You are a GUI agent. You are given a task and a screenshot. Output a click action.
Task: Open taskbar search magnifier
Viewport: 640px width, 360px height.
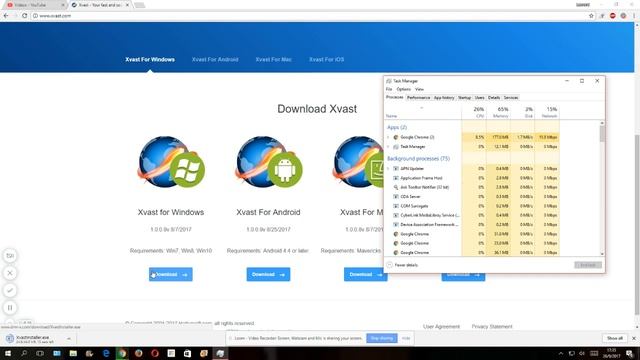click(24, 353)
